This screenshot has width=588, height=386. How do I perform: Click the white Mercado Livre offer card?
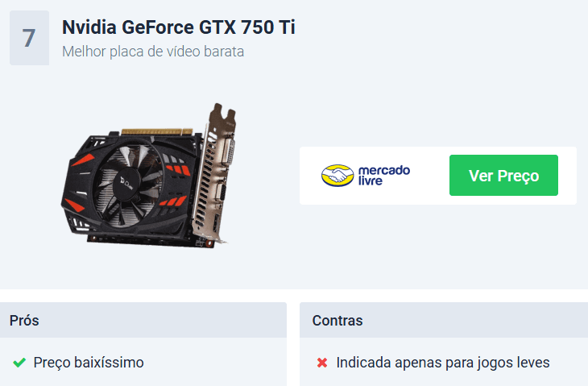438,176
